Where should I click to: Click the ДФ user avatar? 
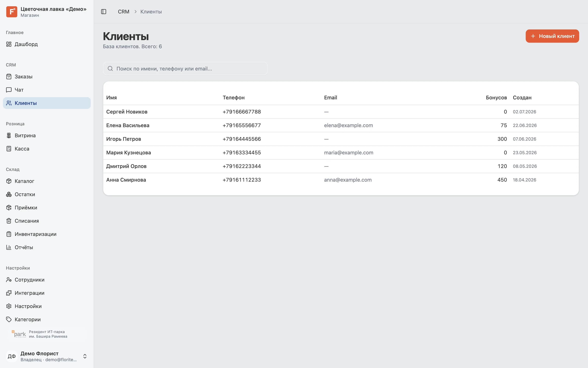tap(12, 356)
